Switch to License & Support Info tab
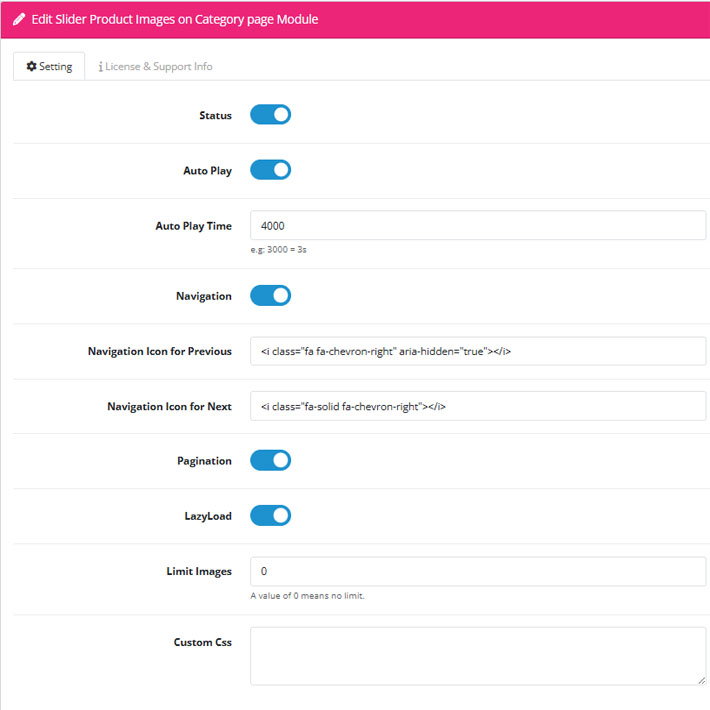This screenshot has width=710, height=710. [x=155, y=67]
